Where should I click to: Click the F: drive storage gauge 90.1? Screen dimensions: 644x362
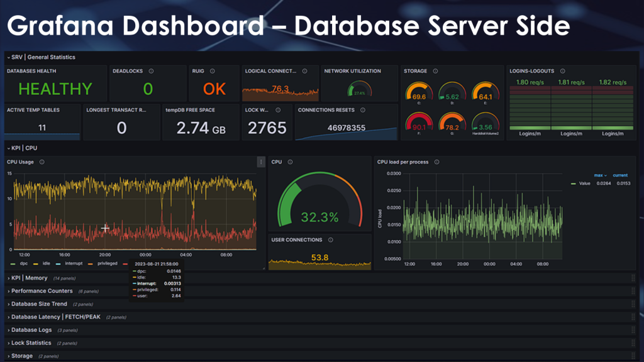pos(419,123)
